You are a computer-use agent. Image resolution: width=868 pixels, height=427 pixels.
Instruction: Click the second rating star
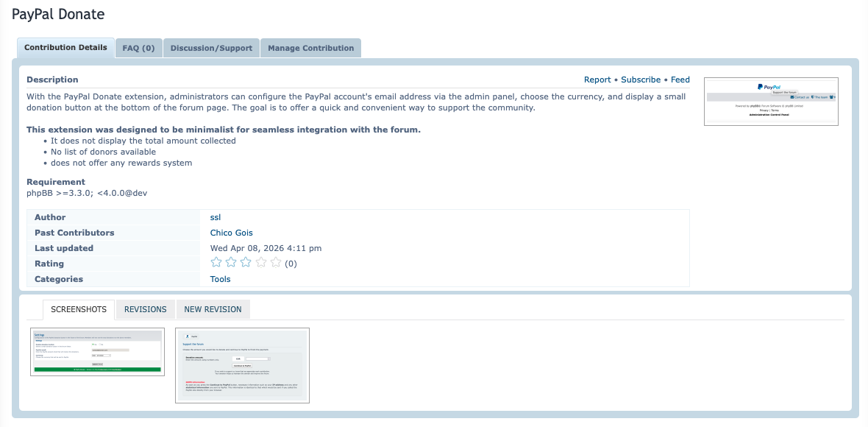(231, 263)
